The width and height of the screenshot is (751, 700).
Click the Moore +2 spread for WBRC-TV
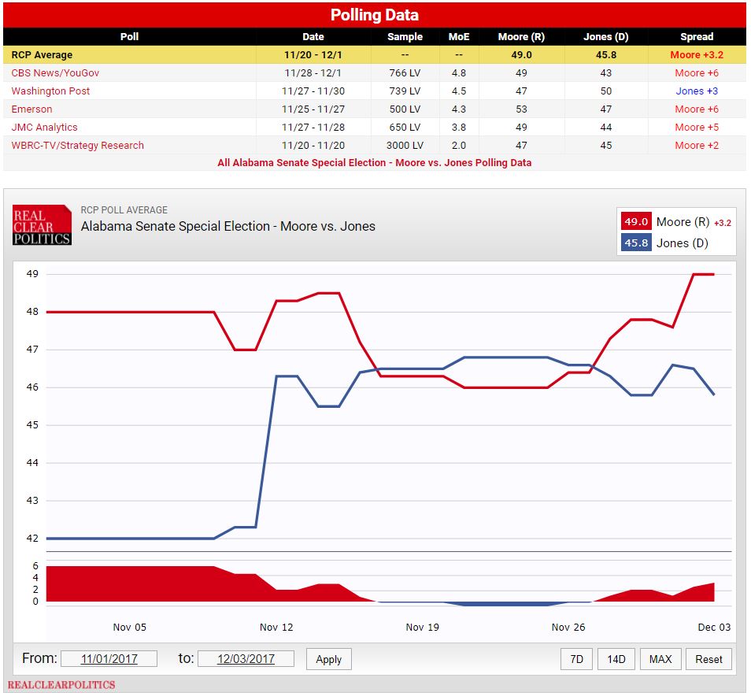[697, 145]
